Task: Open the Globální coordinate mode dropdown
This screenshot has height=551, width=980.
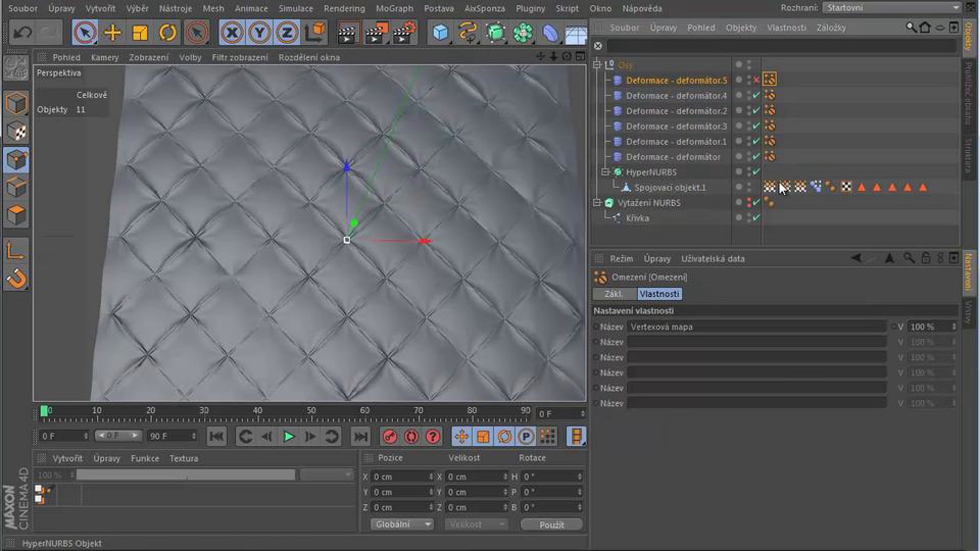Action: point(402,524)
